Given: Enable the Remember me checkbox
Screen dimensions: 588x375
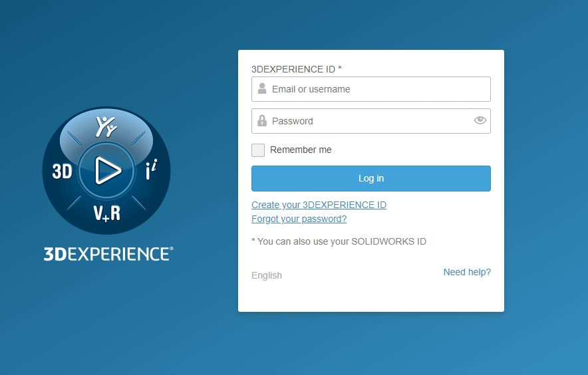Looking at the screenshot, I should [x=258, y=150].
